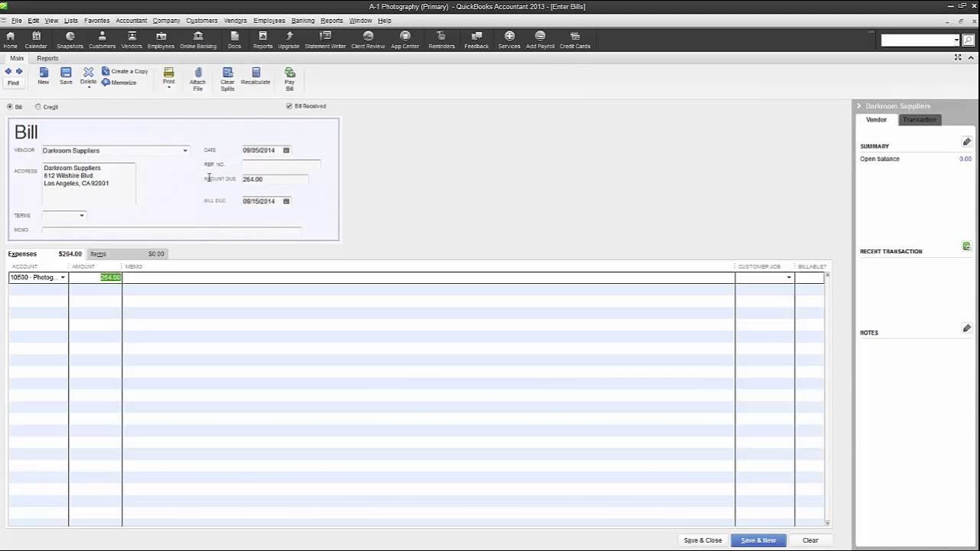Open the Account dropdown for 10500 row
The image size is (980, 551).
[63, 278]
